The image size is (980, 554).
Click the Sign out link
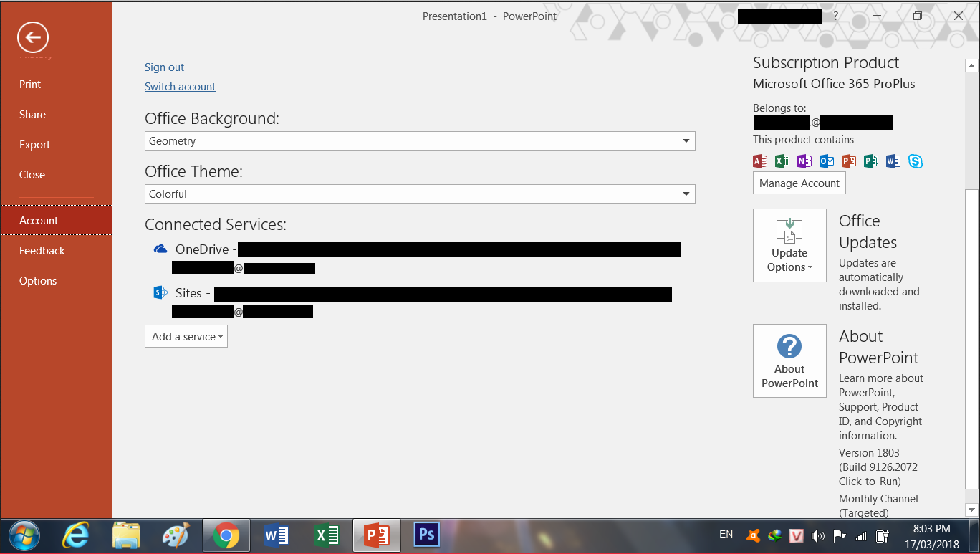coord(164,67)
